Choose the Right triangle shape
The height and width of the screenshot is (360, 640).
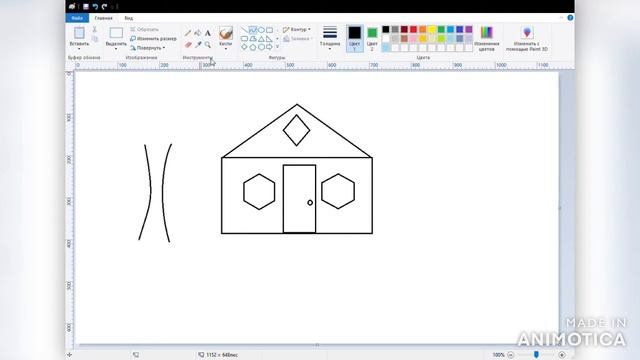coord(270,39)
